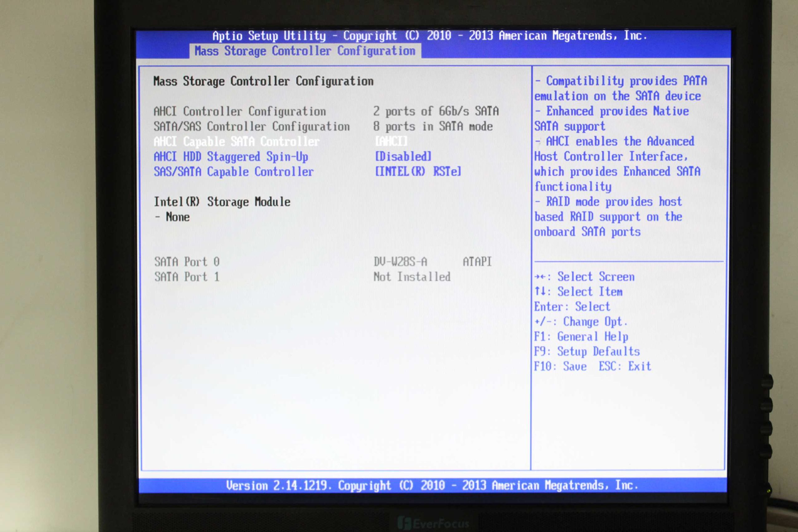Click the Aptio Setup Utility title text

click(430, 36)
